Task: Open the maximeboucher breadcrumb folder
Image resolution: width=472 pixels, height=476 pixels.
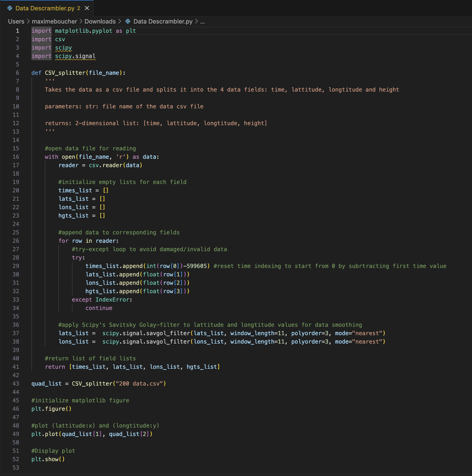Action: pos(54,22)
